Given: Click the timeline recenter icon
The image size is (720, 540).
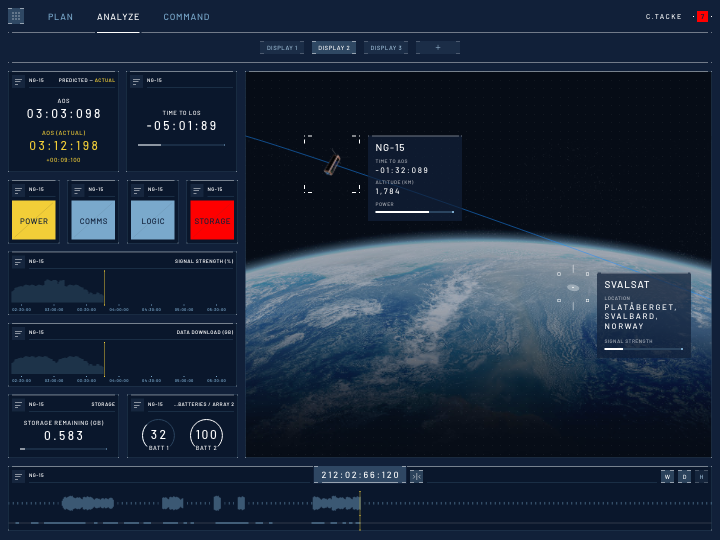Looking at the screenshot, I should pyautogui.click(x=416, y=477).
